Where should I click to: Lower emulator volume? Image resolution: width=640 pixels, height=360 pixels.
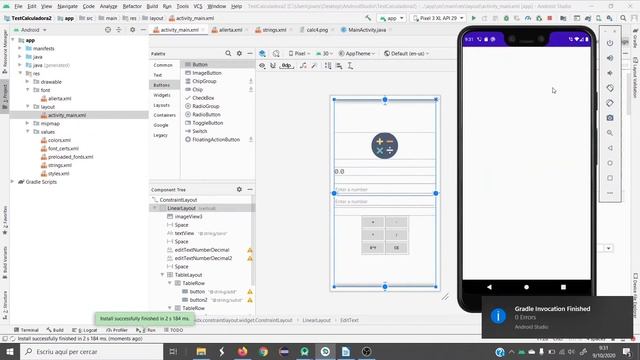(610, 73)
